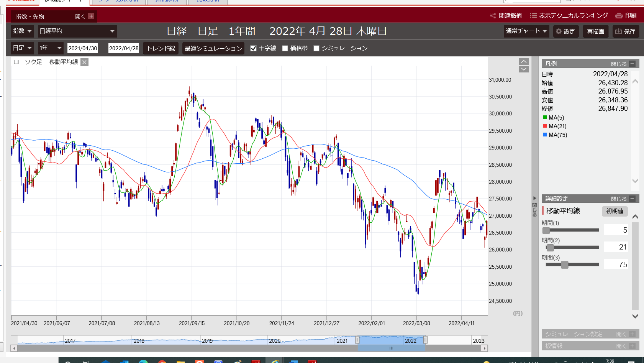Collapse the 凡例 legend panel
The image size is (644, 363).
click(x=633, y=64)
